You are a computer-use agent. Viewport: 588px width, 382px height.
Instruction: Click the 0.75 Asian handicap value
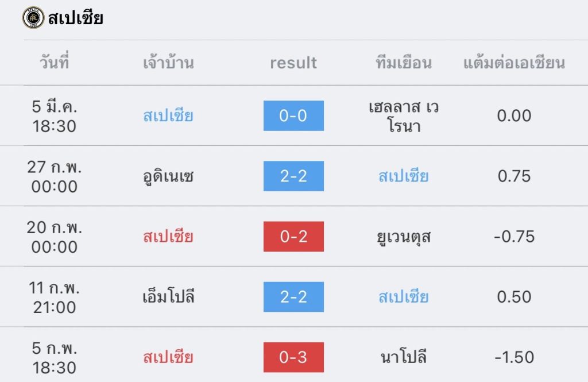(514, 176)
